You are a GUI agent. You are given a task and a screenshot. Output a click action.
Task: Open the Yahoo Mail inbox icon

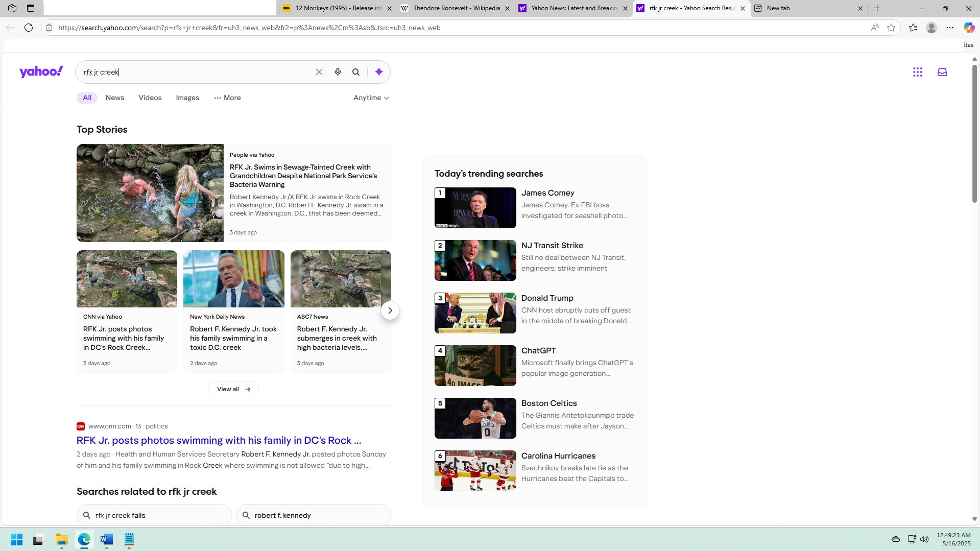(942, 72)
